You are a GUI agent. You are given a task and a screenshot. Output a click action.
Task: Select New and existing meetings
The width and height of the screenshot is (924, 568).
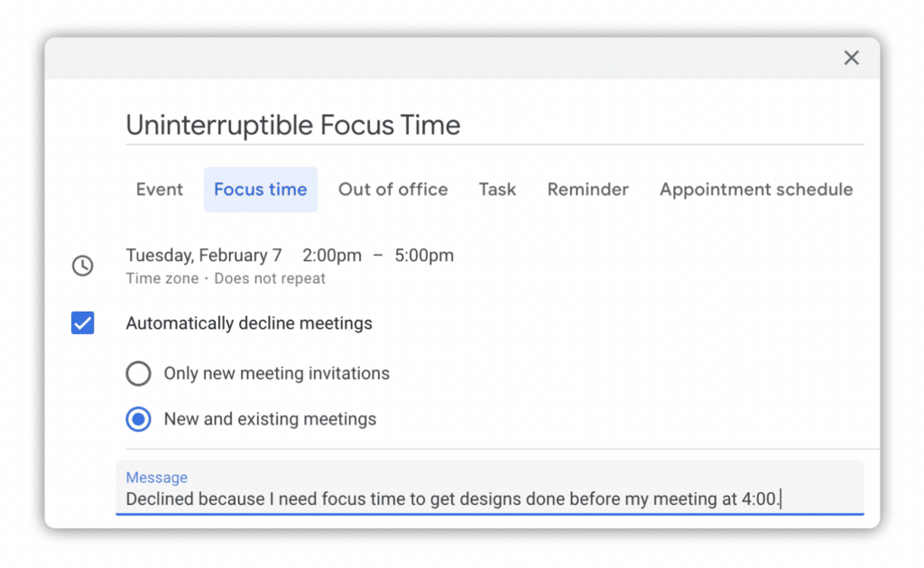[138, 419]
